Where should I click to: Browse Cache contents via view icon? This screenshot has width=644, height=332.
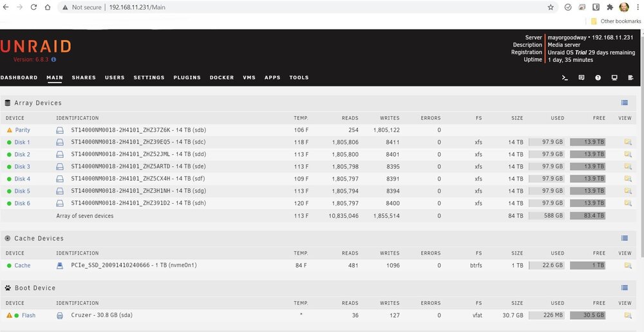[627, 266]
